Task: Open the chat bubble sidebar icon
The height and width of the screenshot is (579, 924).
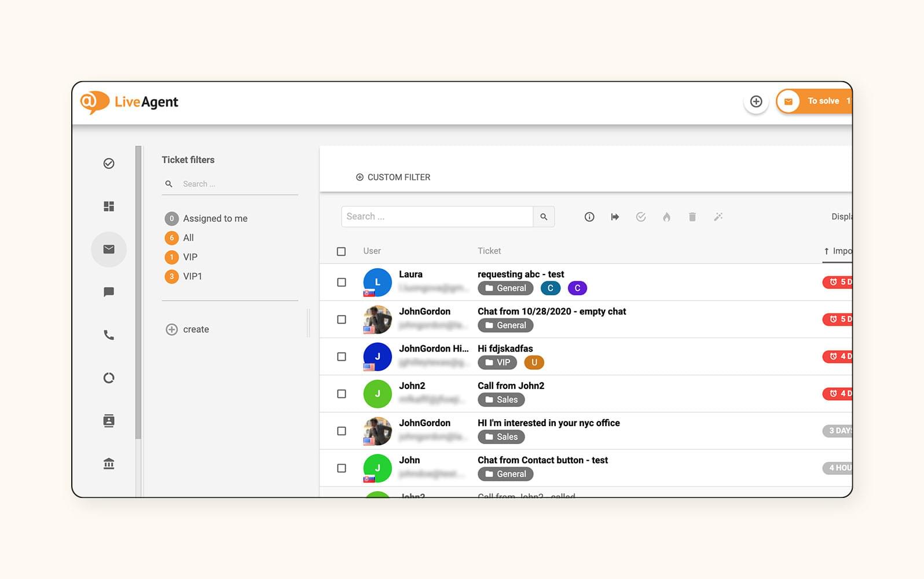Action: (x=109, y=292)
